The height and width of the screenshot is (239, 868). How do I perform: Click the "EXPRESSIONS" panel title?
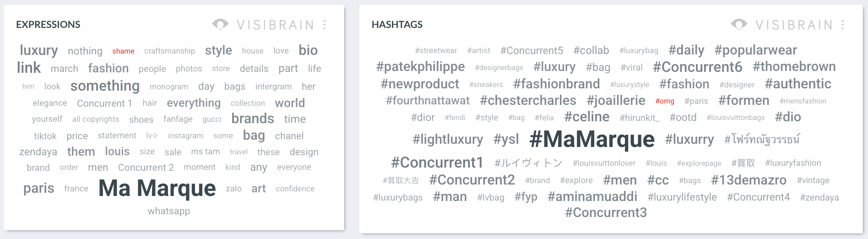pyautogui.click(x=48, y=25)
